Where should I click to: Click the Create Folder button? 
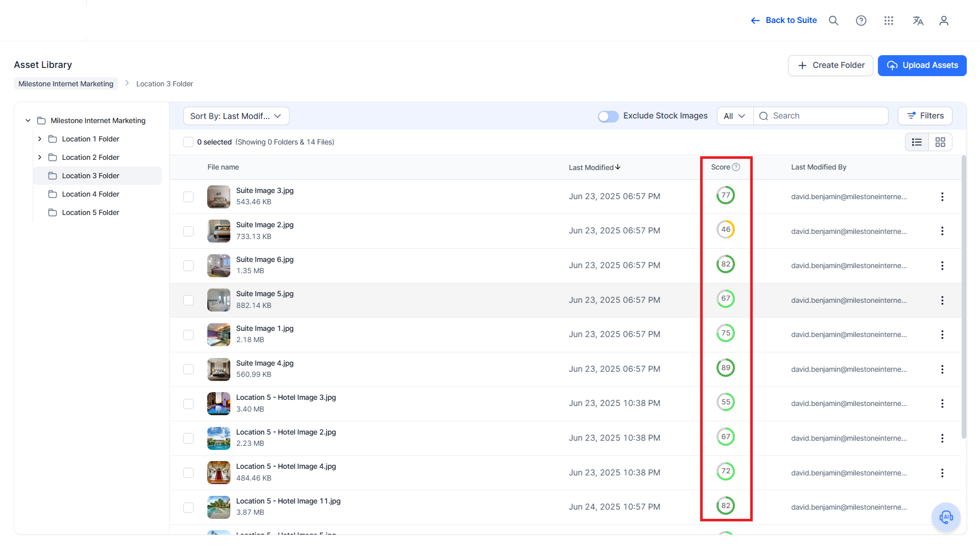(x=830, y=65)
